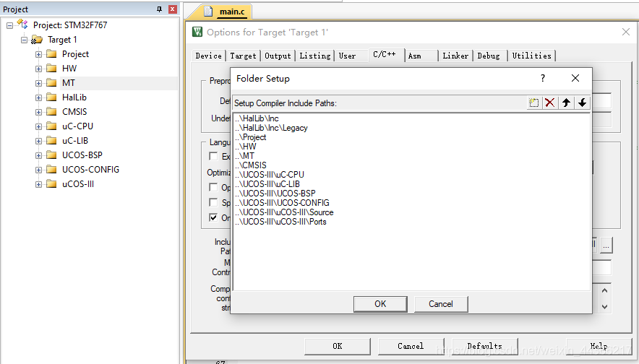Click the HalLib group folder icon
This screenshot has height=364, width=639.
point(51,97)
